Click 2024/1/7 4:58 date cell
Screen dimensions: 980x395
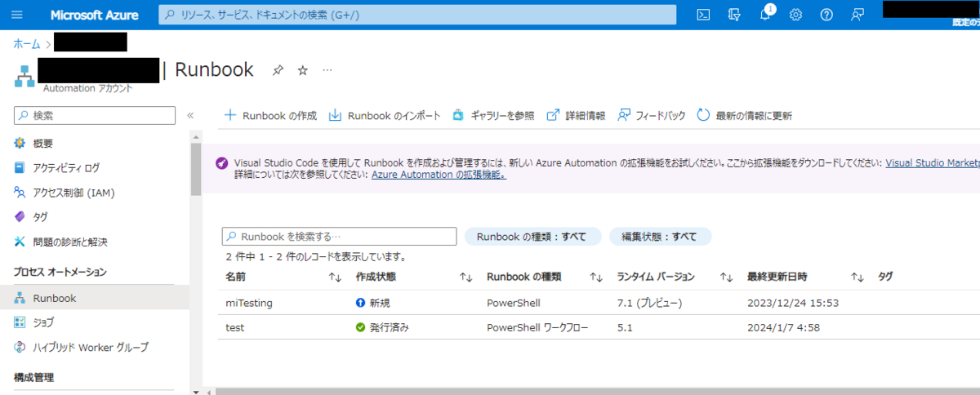click(x=784, y=328)
